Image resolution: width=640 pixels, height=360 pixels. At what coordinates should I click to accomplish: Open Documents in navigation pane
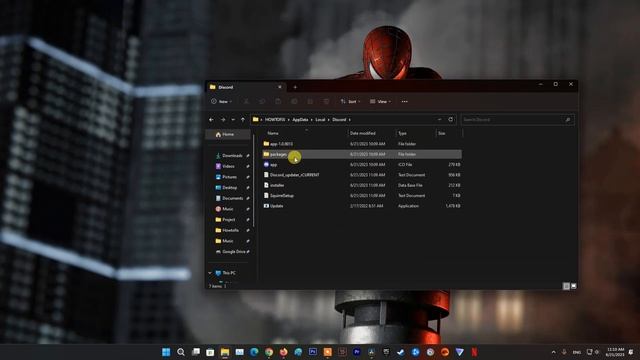tap(232, 198)
